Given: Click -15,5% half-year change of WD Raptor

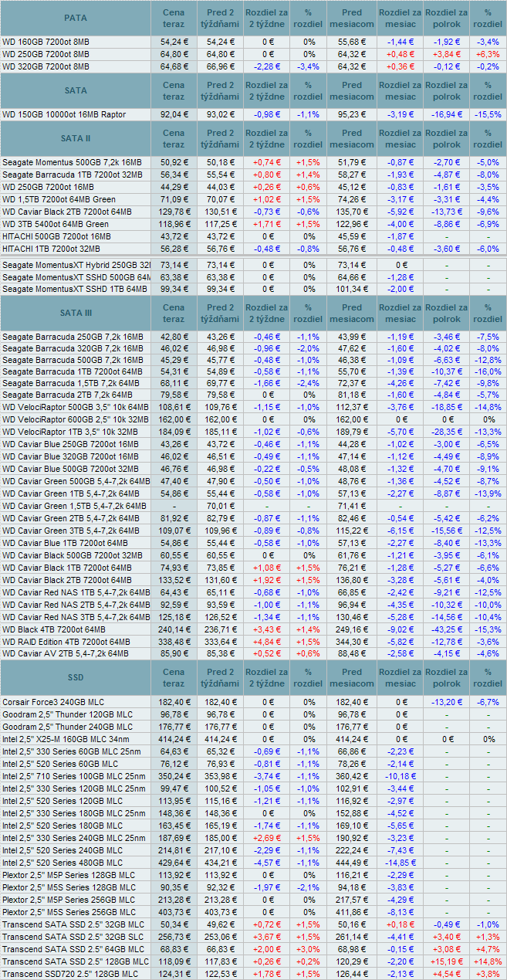Looking at the screenshot, I should 487,114.
